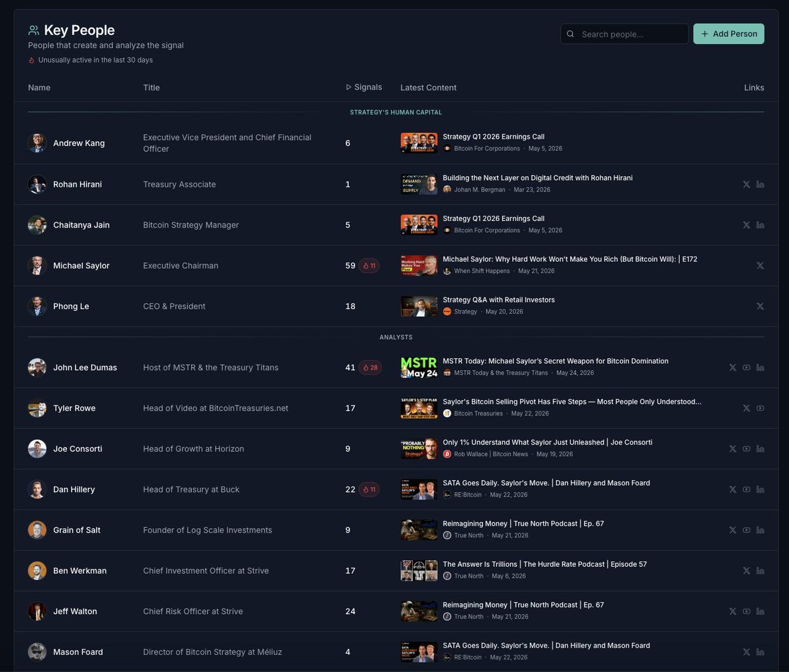This screenshot has height=672, width=789.
Task: Open Michael Saylor's X profile link
Action: coord(760,266)
